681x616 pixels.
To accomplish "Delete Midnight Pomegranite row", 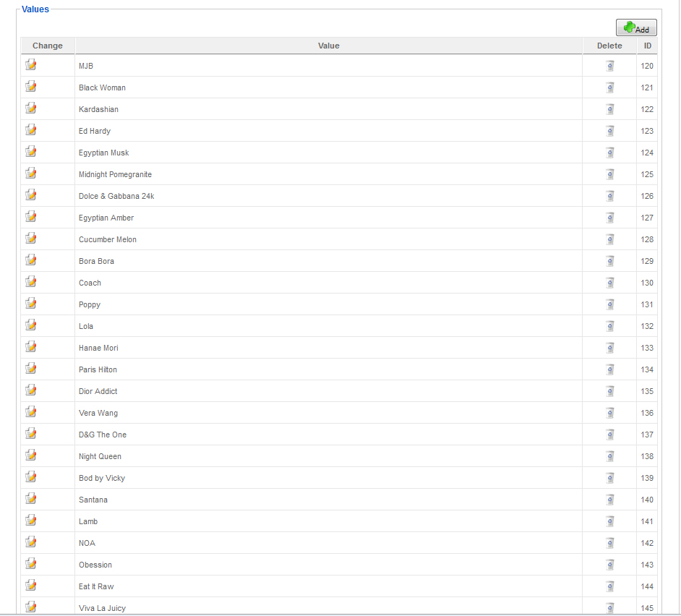I will click(609, 175).
